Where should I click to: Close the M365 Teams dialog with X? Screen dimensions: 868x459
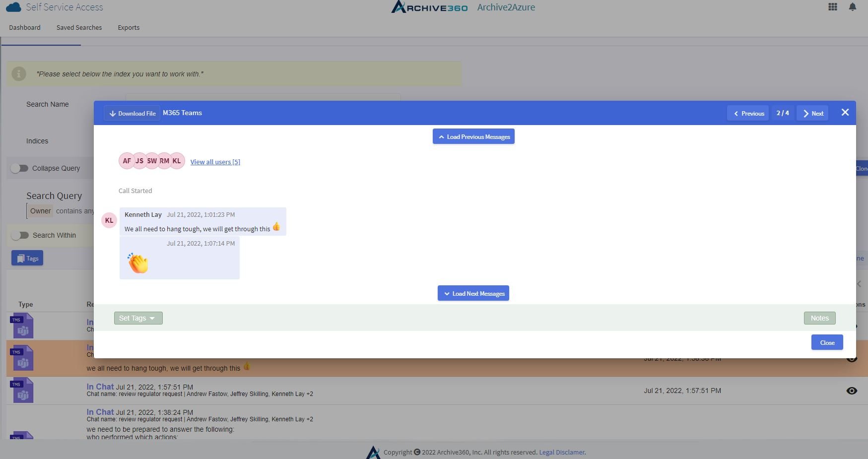[845, 113]
